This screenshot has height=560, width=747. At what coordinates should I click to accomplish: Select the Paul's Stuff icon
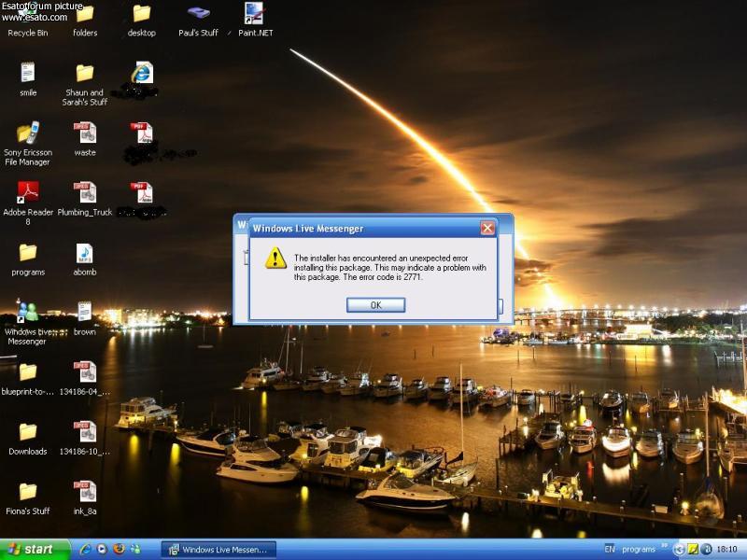tap(198, 21)
